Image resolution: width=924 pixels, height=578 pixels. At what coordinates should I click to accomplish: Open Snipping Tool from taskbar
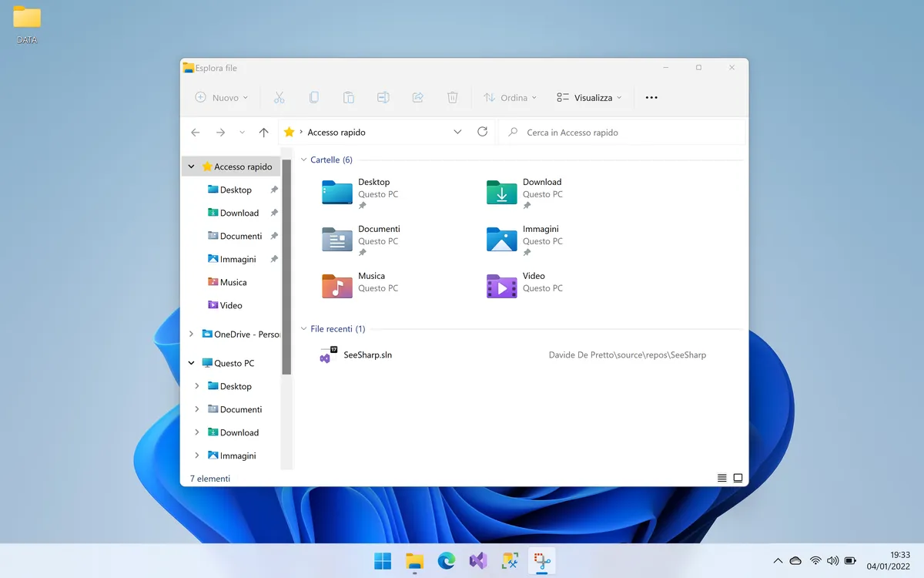tap(542, 561)
